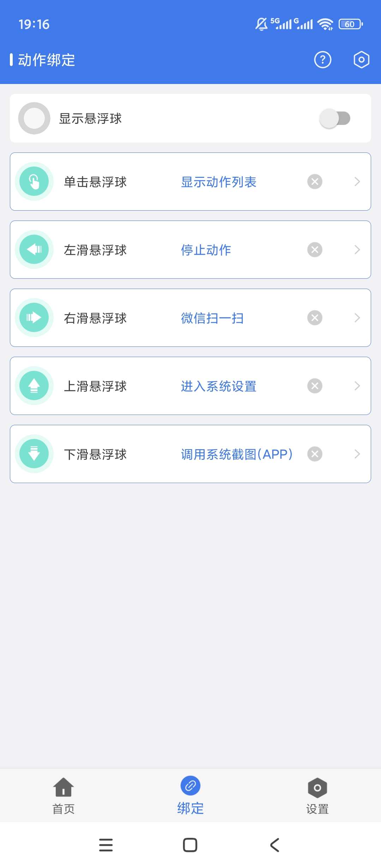
Task: Switch to the 设置 bottom tab
Action: [317, 796]
